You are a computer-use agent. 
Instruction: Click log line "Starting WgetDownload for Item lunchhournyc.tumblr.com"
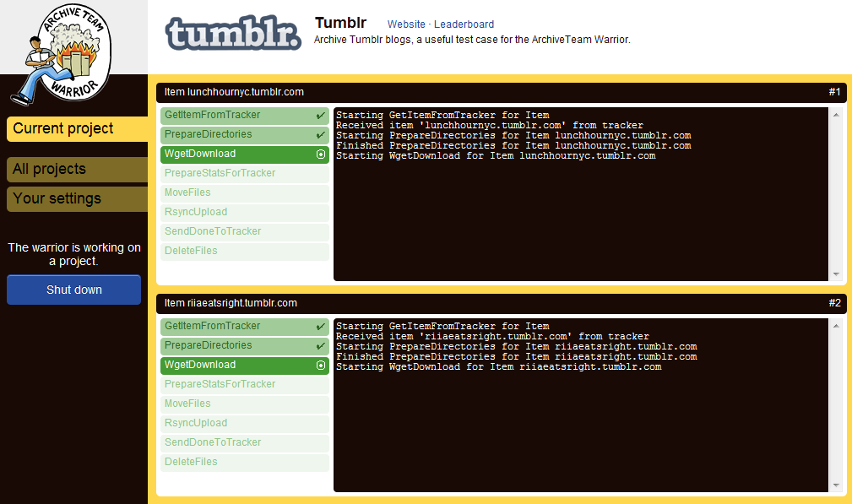(496, 156)
